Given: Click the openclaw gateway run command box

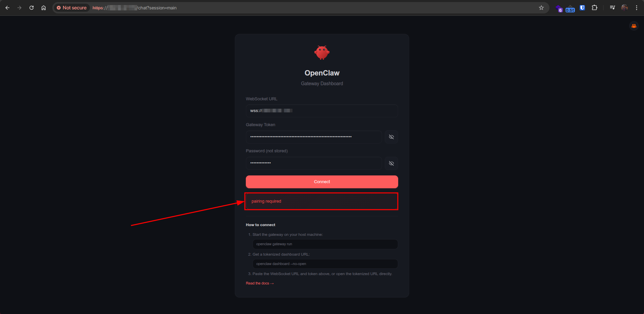Looking at the screenshot, I should coord(325,244).
